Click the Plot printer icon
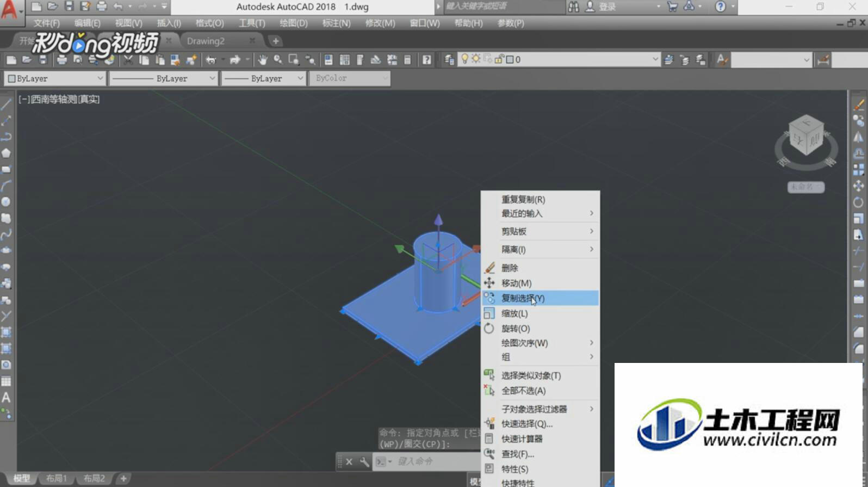The width and height of the screenshot is (868, 487). [62, 59]
